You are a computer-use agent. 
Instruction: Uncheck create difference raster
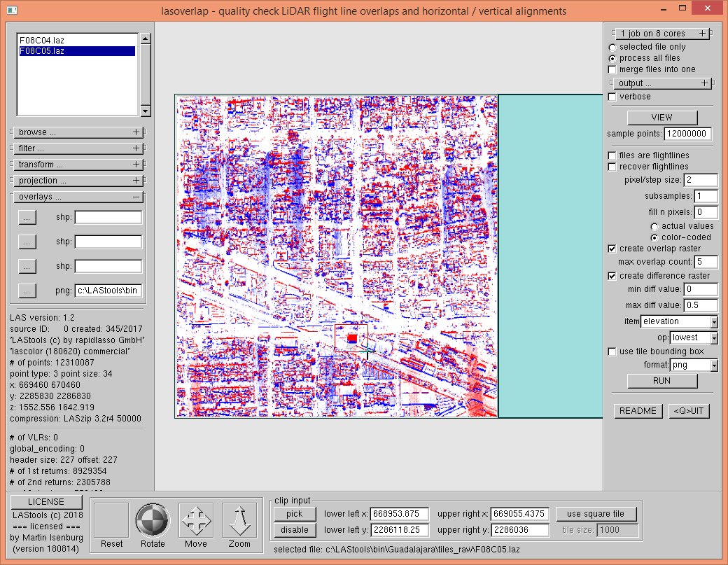click(612, 275)
